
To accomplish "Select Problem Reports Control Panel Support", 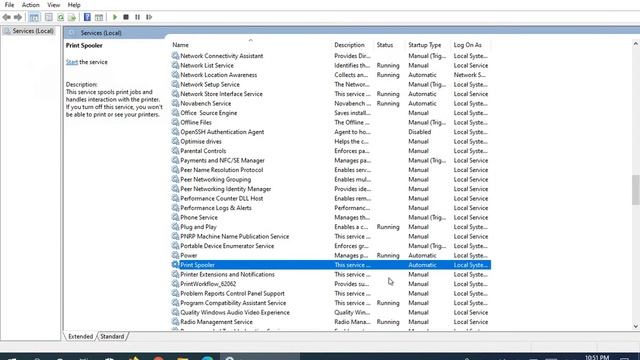I will [x=331, y=293].
